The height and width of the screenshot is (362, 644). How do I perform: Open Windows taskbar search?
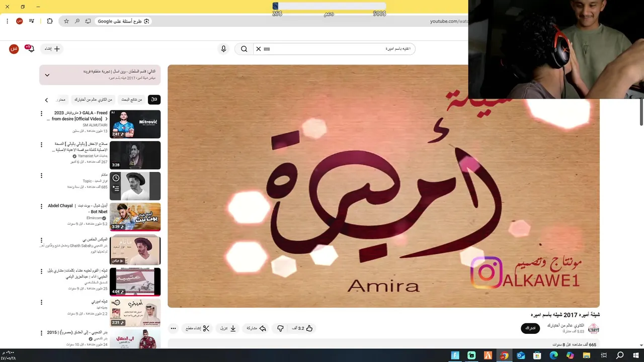tap(620, 355)
